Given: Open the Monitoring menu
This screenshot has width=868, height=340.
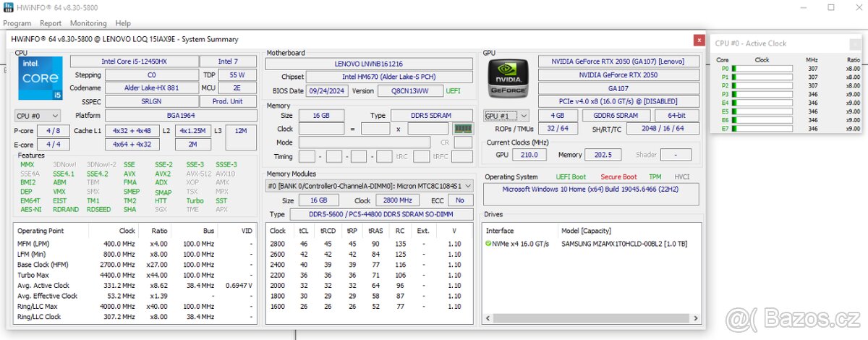Looking at the screenshot, I should [88, 23].
